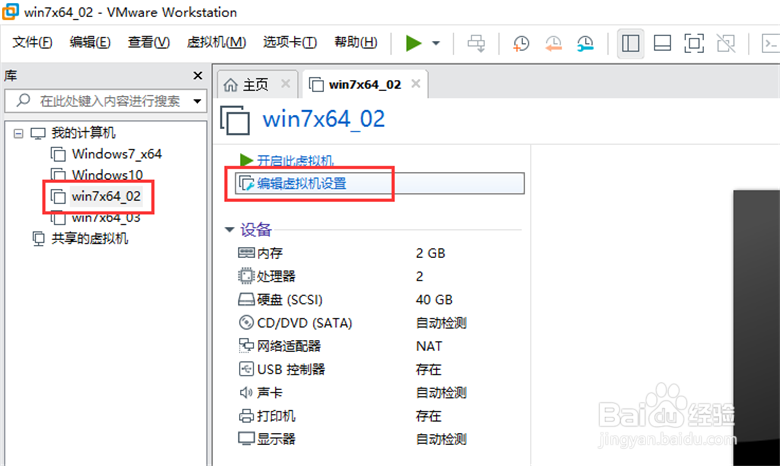The image size is (780, 466).
Task: Collapse the 设备 section triangle
Action: click(x=229, y=230)
